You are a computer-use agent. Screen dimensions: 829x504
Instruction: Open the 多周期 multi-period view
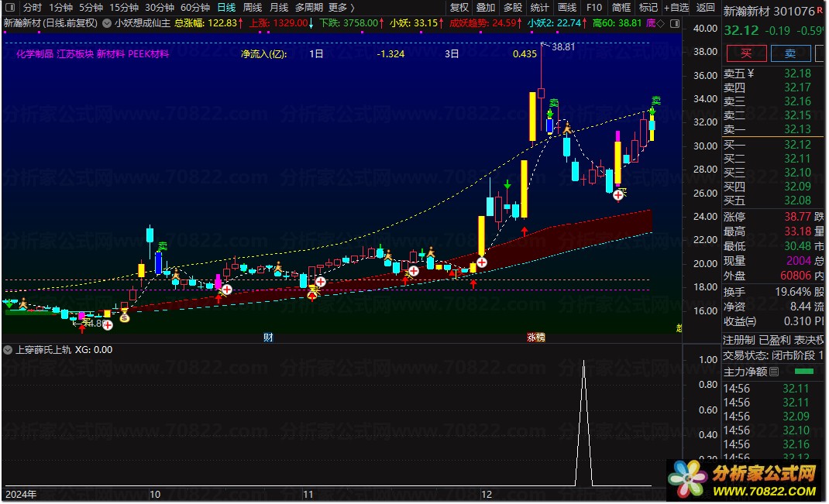point(309,8)
